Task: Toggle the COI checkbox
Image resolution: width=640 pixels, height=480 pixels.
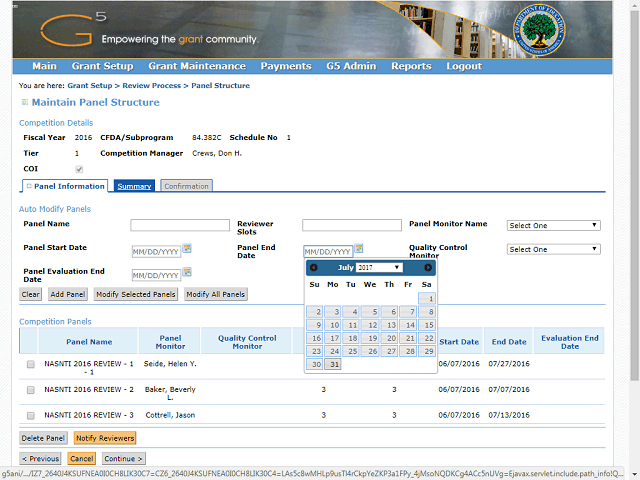Action: click(79, 169)
